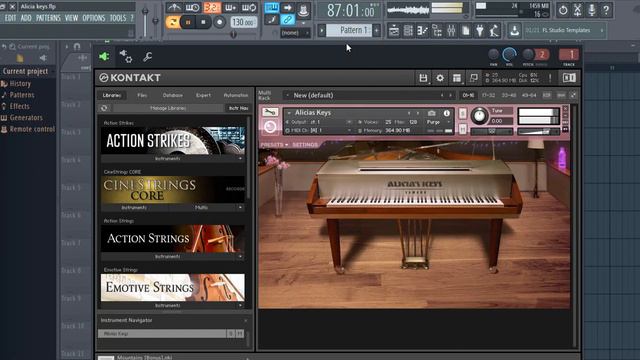640x360 pixels.
Task: Expand Patterns in browser
Action: pos(22,95)
